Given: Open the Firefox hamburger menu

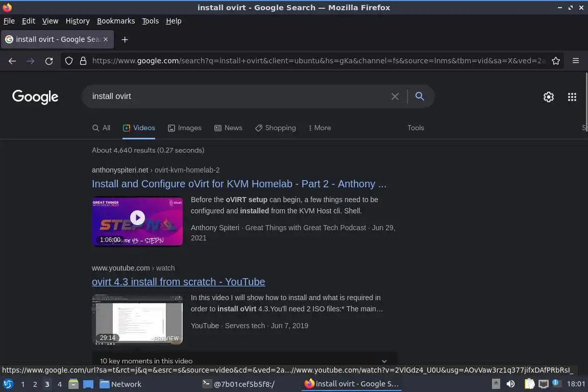Looking at the screenshot, I should point(576,61).
